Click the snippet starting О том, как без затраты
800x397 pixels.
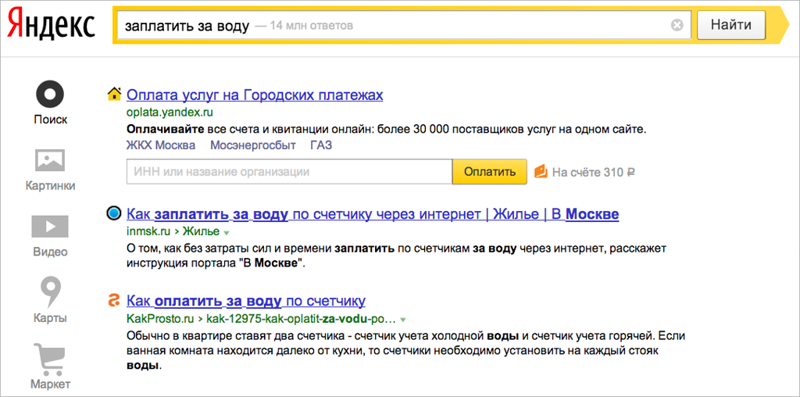click(x=396, y=257)
